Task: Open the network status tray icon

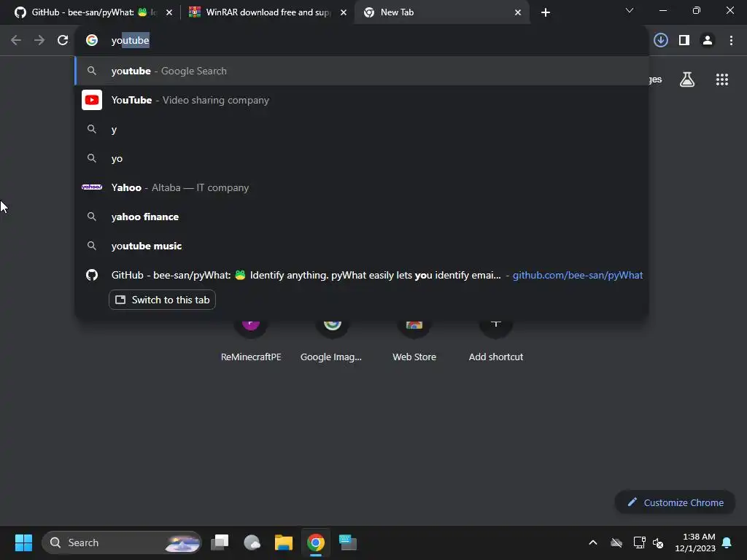Action: [x=639, y=542]
